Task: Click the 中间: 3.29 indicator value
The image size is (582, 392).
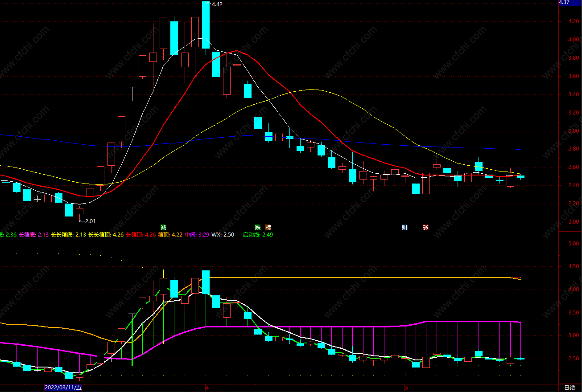Action: pos(197,234)
